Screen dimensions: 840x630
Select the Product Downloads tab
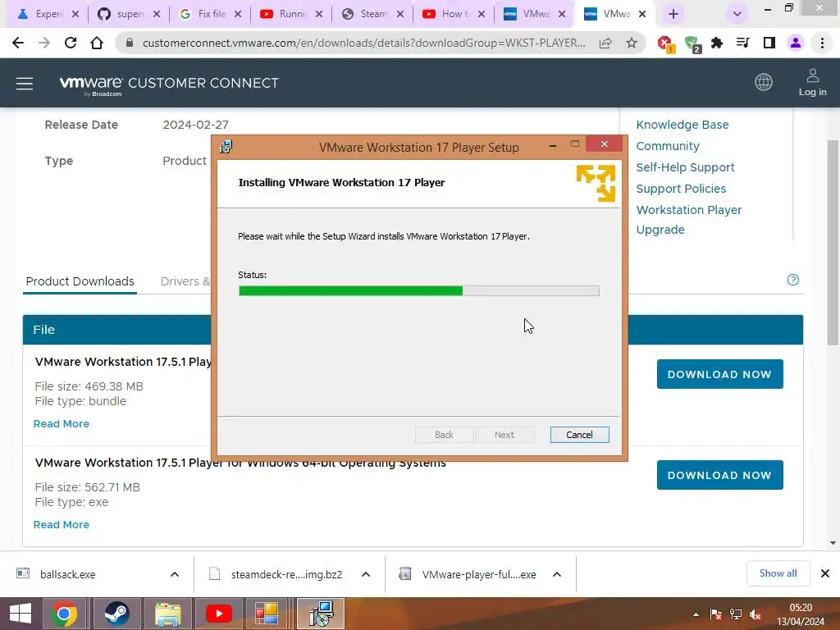coord(80,281)
